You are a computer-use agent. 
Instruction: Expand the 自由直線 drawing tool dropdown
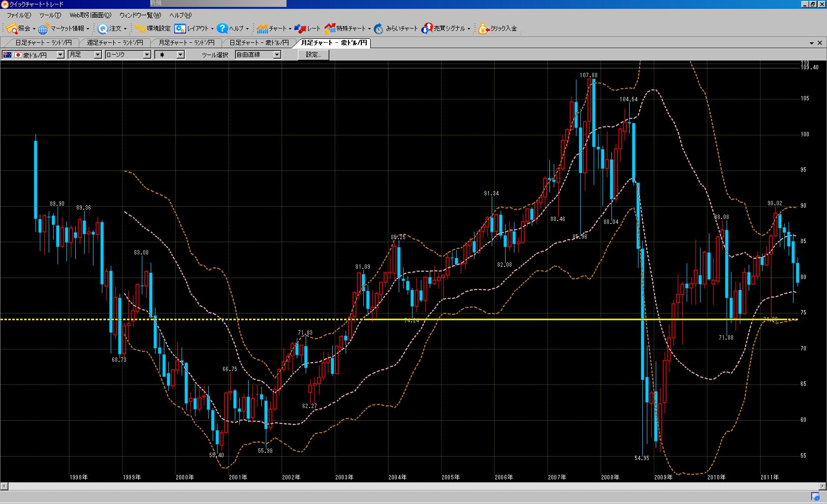click(277, 55)
